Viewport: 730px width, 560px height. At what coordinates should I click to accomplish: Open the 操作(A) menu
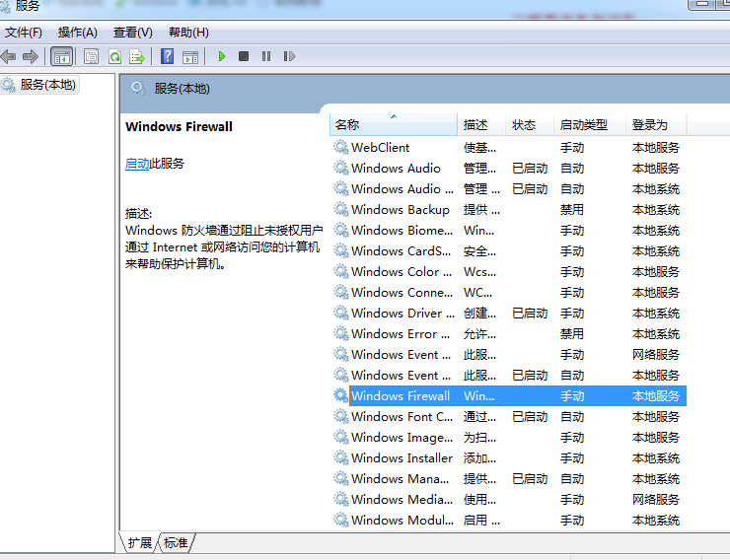(77, 33)
